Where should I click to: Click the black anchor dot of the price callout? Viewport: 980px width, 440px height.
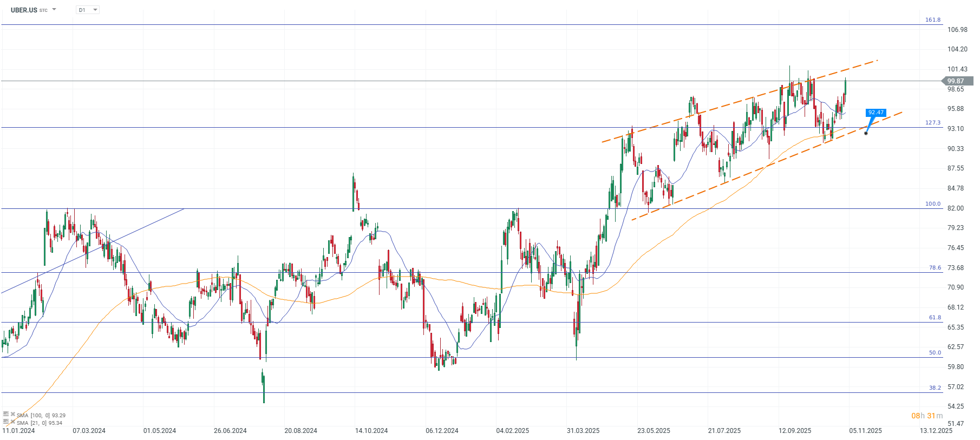(866, 133)
